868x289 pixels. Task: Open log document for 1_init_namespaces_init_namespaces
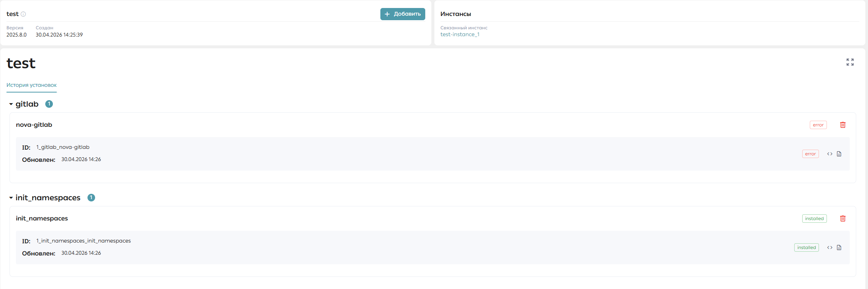(x=839, y=247)
